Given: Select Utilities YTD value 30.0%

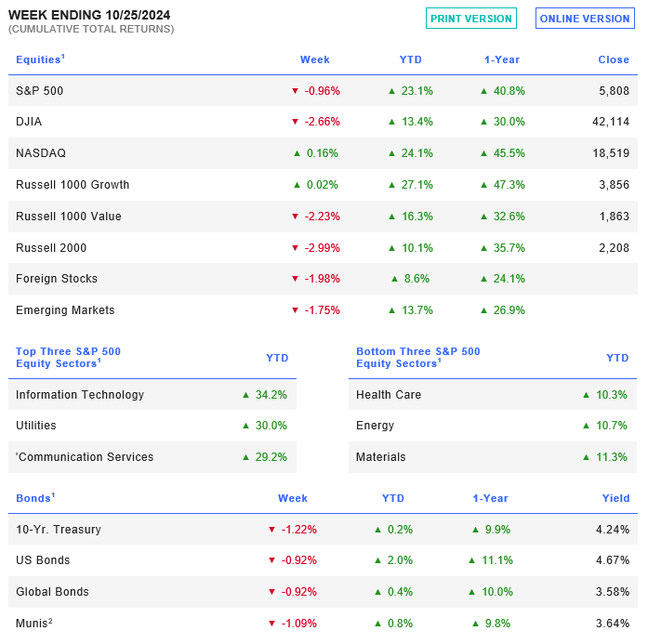Looking at the screenshot, I should (x=271, y=426).
